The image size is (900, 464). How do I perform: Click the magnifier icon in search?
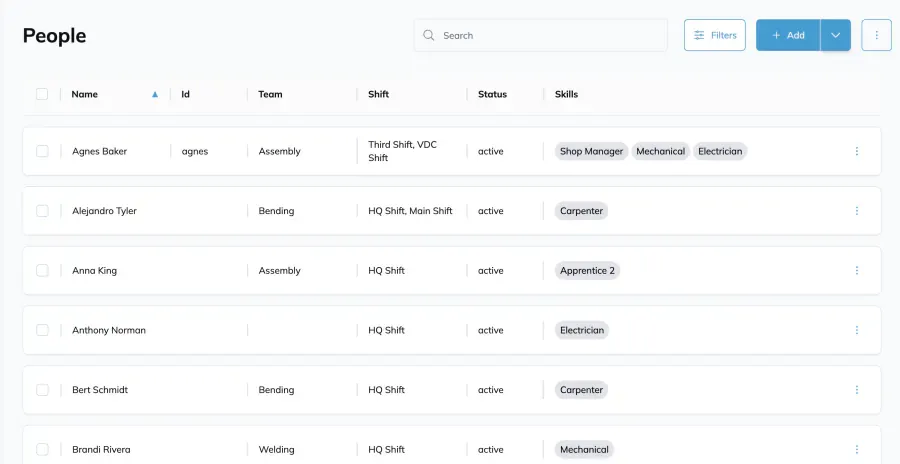click(x=428, y=35)
